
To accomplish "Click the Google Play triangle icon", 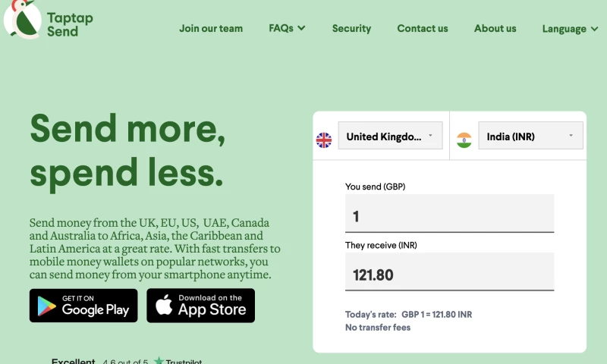I will click(47, 306).
